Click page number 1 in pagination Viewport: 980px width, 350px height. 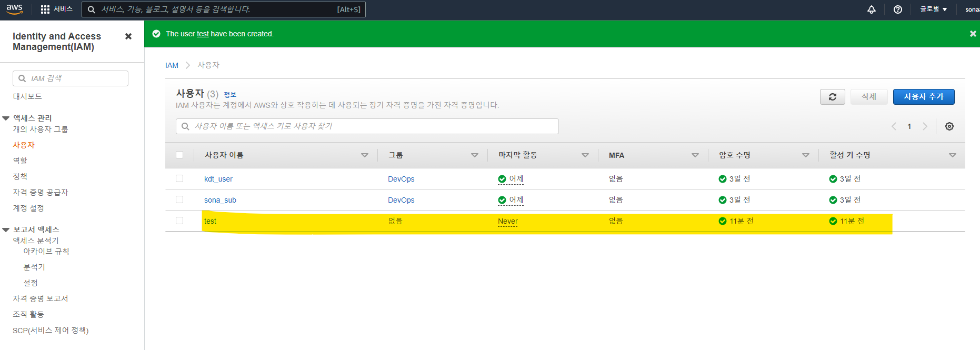909,126
